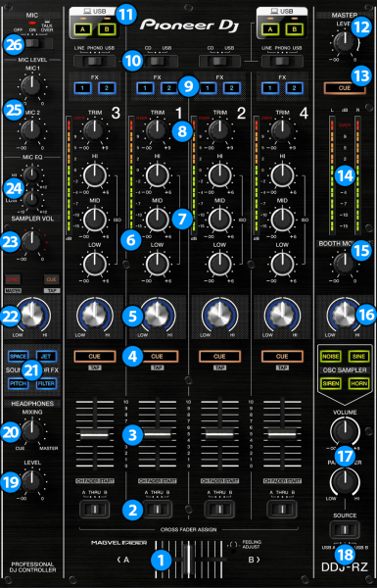Enable the PITCH sound color FX
The image size is (377, 588).
[18, 383]
